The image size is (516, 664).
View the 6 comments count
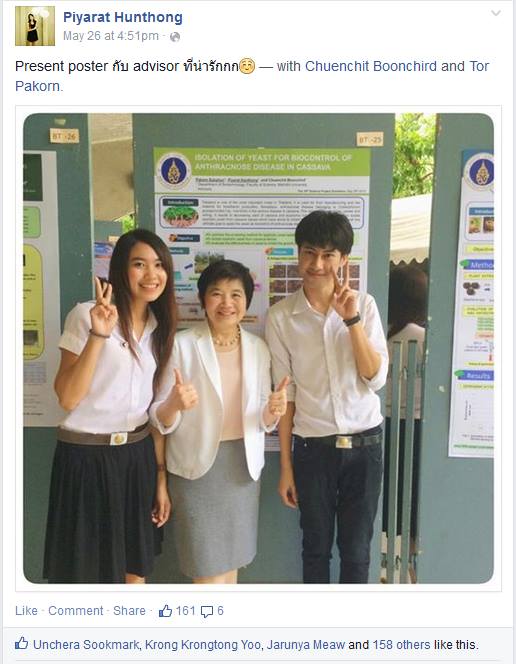[220, 611]
